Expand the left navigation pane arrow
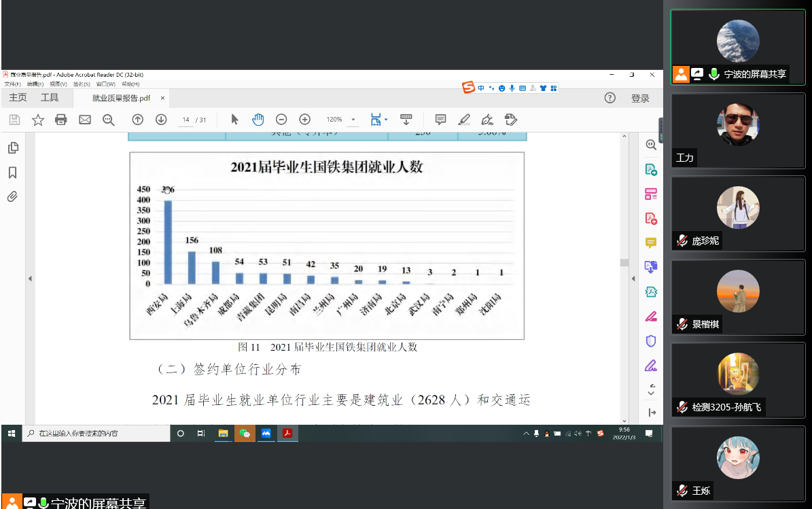Viewport: 812px width, 509px height. pos(30,279)
